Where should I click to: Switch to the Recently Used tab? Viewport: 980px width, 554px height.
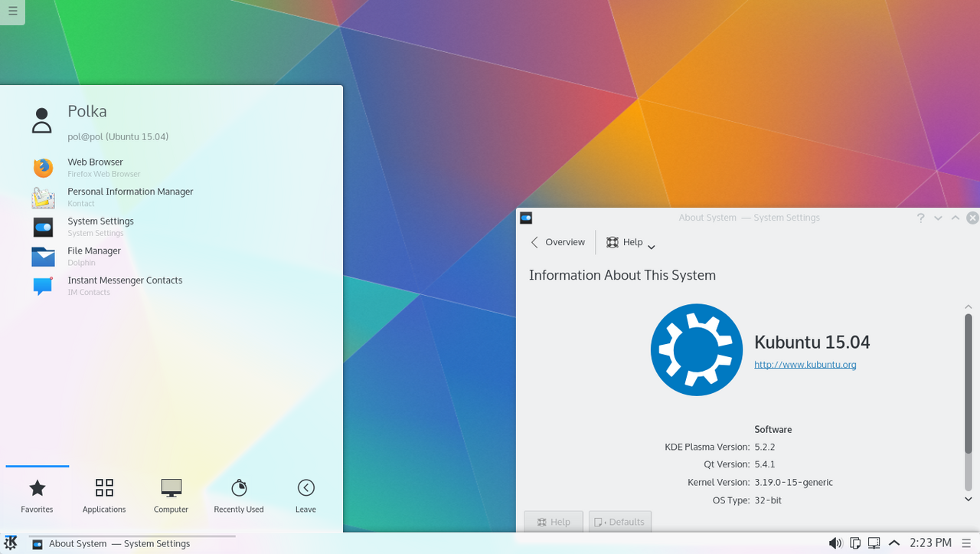tap(239, 496)
